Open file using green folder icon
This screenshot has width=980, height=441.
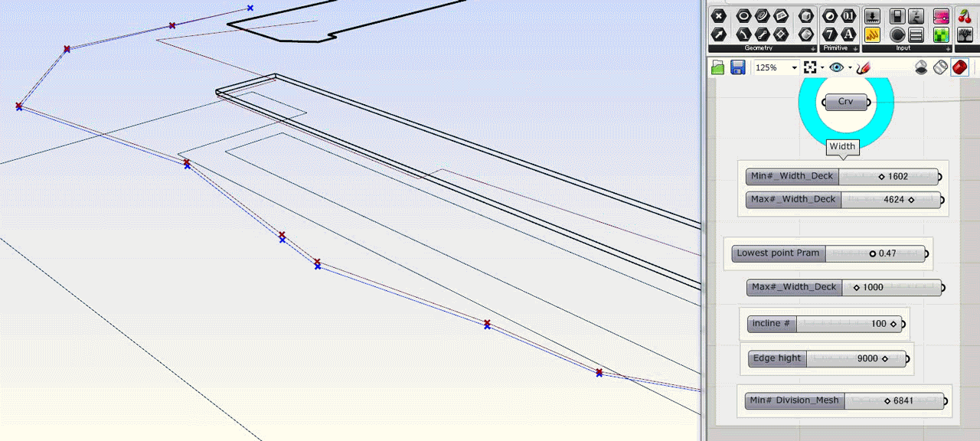click(717, 68)
